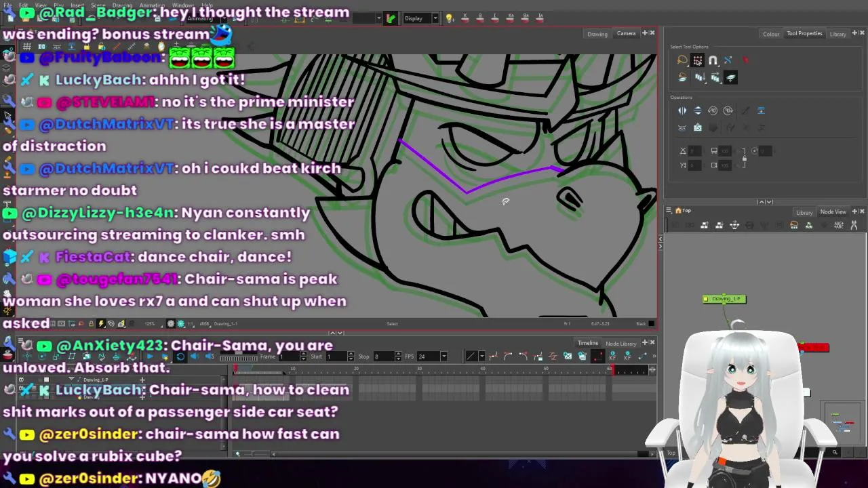Click the first red keyframe curve icon
The image size is (868, 488).
coord(493,357)
